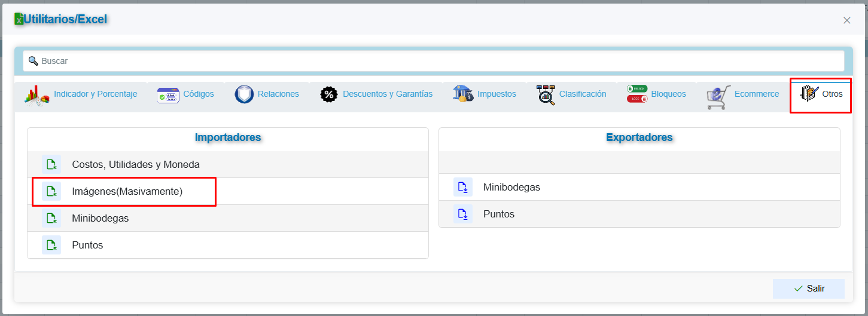This screenshot has height=316, width=868.
Task: Click the Relaciones shield icon
Action: (x=243, y=94)
